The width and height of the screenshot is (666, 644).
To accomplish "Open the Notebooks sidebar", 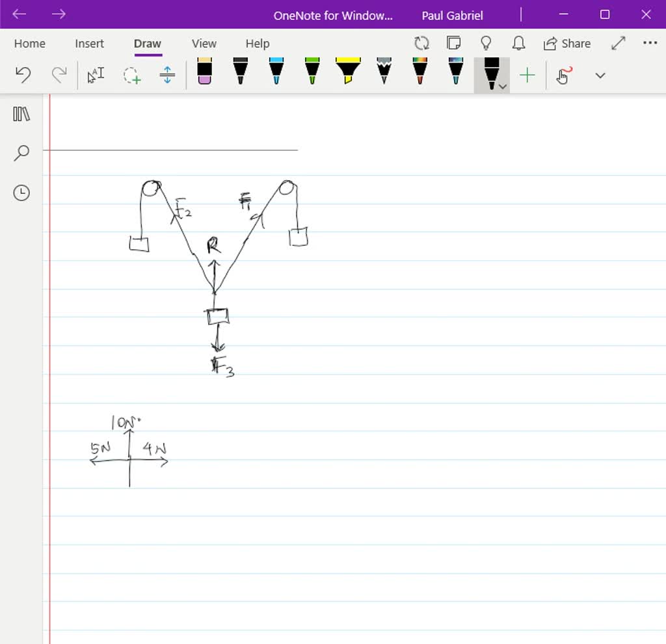I will point(21,114).
